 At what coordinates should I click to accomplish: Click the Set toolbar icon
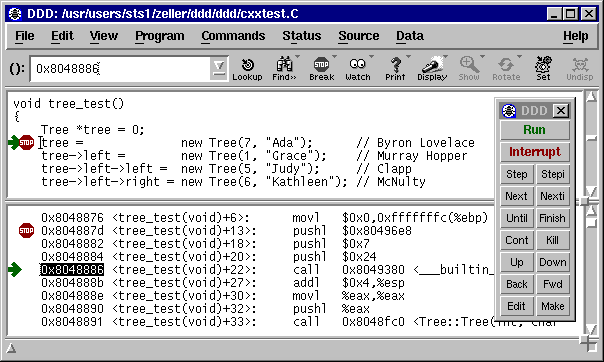[543, 65]
